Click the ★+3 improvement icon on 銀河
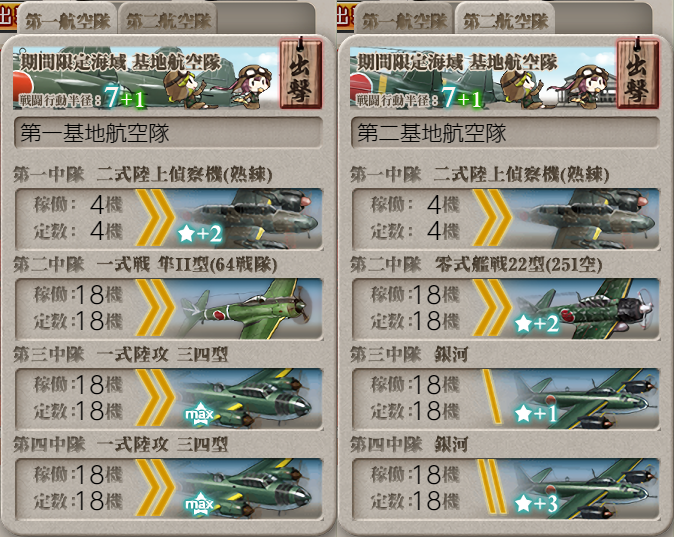Screen dimensions: 674x537 coord(537,503)
